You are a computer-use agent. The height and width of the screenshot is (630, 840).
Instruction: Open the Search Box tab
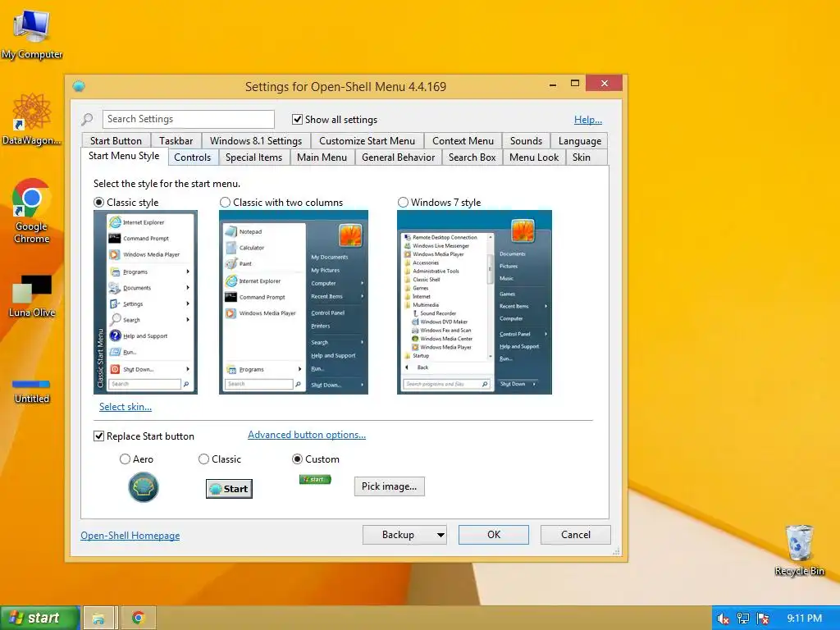tap(472, 157)
